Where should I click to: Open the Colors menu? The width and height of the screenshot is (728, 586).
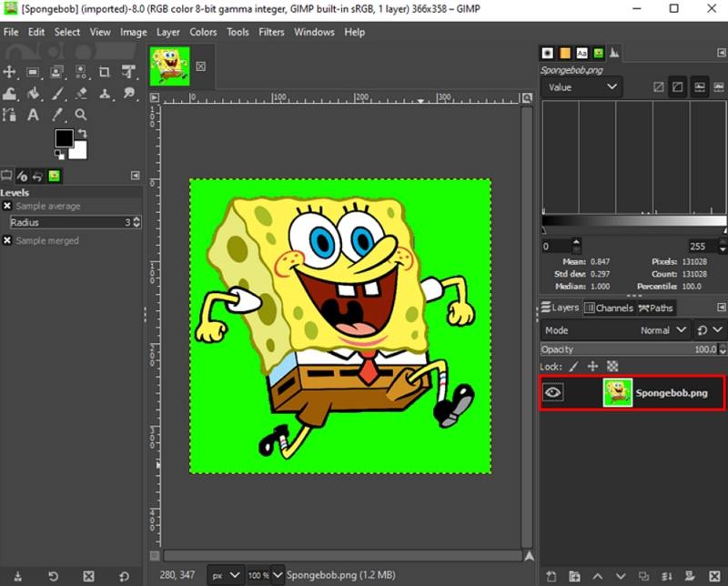point(203,32)
